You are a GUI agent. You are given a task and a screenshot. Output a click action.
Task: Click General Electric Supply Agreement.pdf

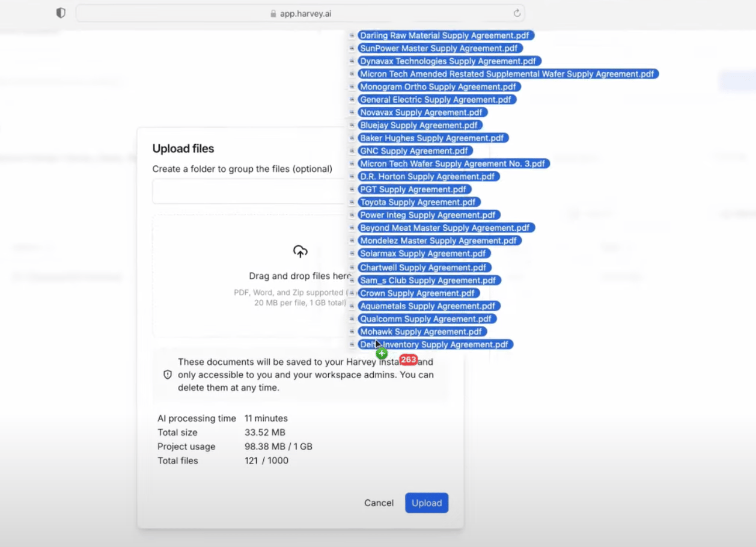[x=437, y=99]
